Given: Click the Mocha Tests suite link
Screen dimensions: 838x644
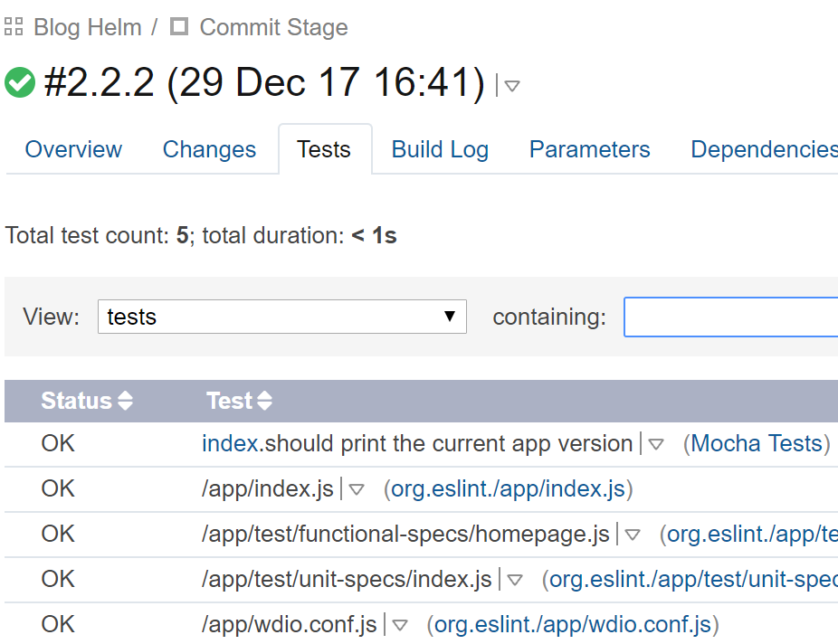Looking at the screenshot, I should click(757, 444).
